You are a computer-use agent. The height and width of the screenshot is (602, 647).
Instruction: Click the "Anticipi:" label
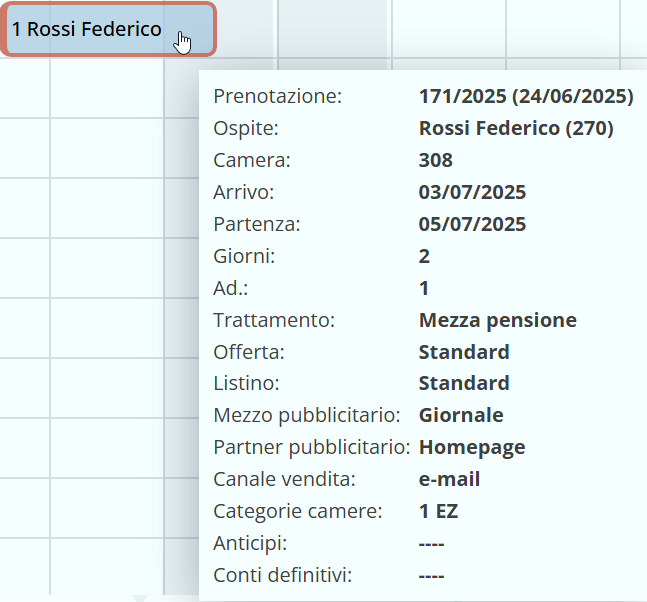click(x=250, y=543)
